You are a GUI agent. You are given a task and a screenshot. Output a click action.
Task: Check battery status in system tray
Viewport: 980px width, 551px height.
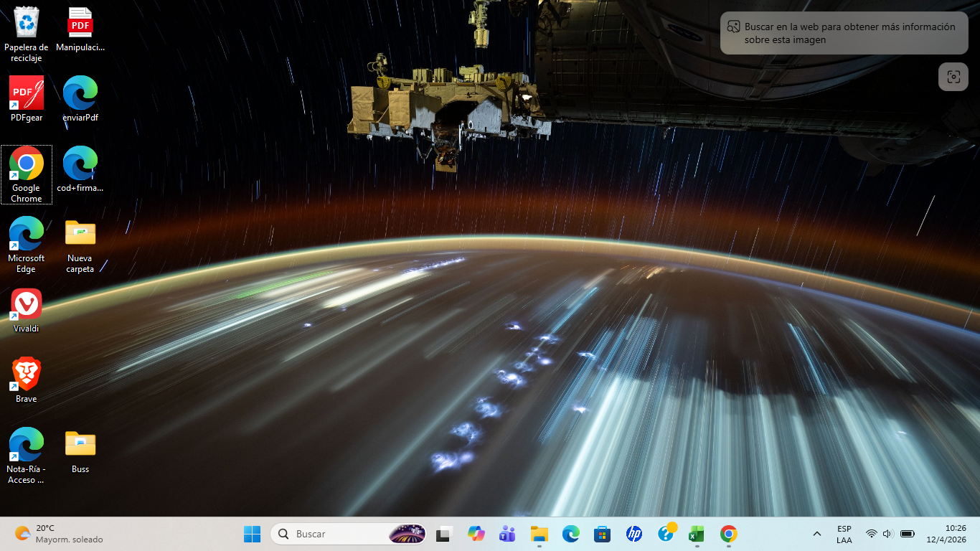908,534
